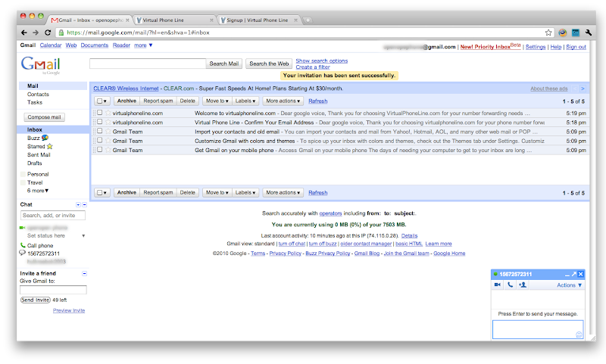
Task: Select the checkbox for the first virtualphoneline.com email
Action: coord(99,113)
